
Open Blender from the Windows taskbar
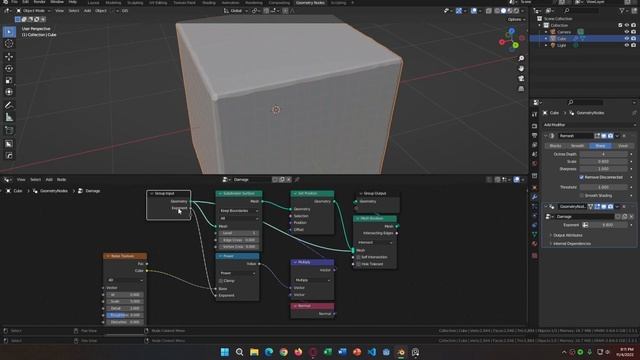coord(401,352)
